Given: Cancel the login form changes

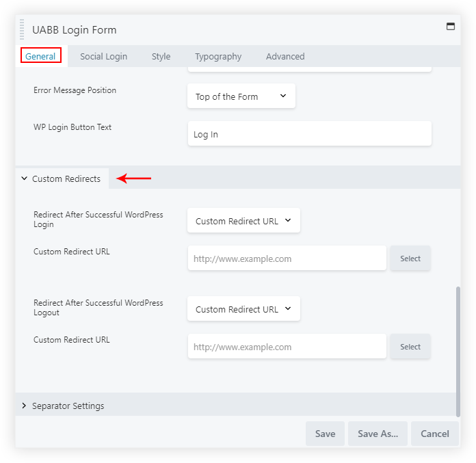Looking at the screenshot, I should [x=434, y=434].
